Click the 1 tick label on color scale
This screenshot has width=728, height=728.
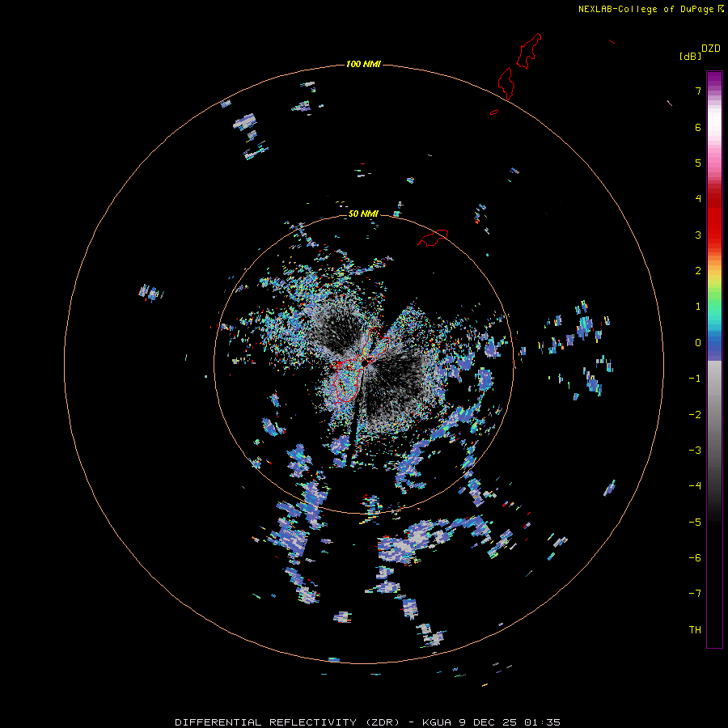tap(698, 307)
